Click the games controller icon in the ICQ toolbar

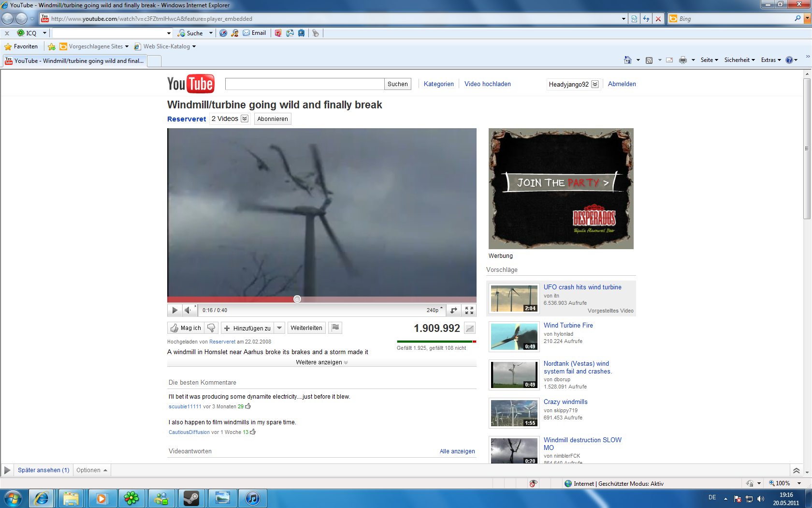click(290, 33)
